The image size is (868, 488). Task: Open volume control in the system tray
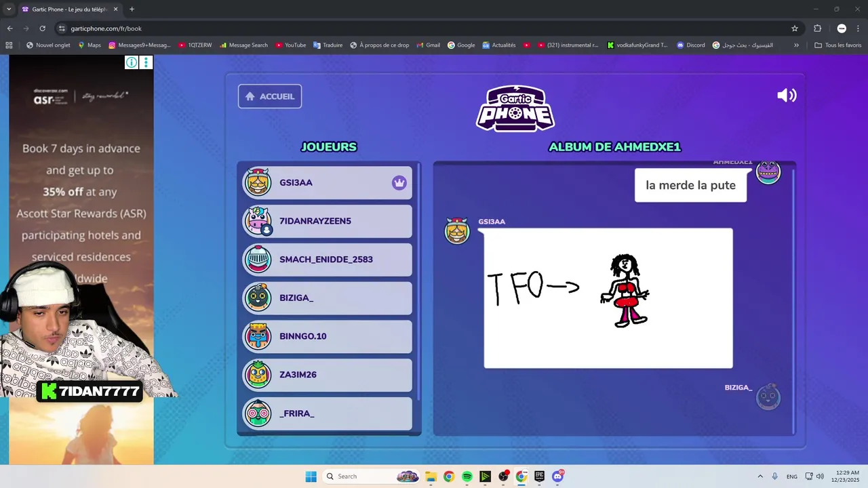(x=820, y=476)
